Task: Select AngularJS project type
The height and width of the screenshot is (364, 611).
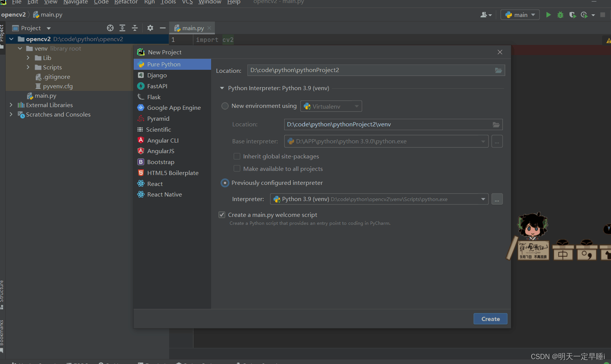Action: (172, 151)
